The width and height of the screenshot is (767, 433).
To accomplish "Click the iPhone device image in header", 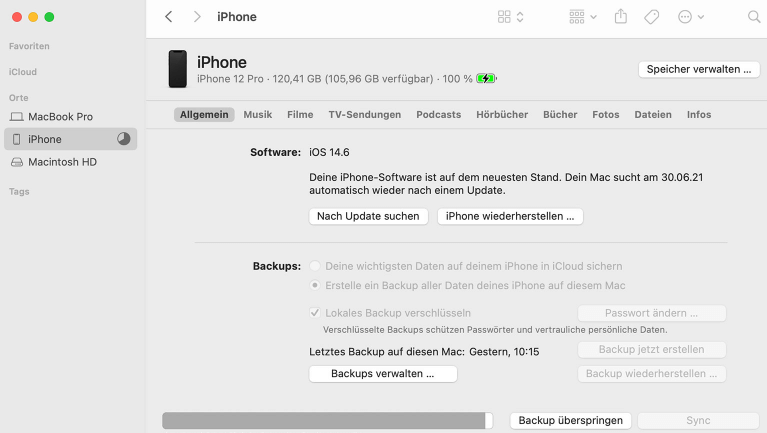I will click(x=177, y=69).
